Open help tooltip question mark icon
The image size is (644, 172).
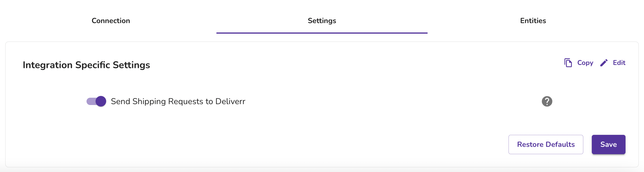tap(547, 102)
